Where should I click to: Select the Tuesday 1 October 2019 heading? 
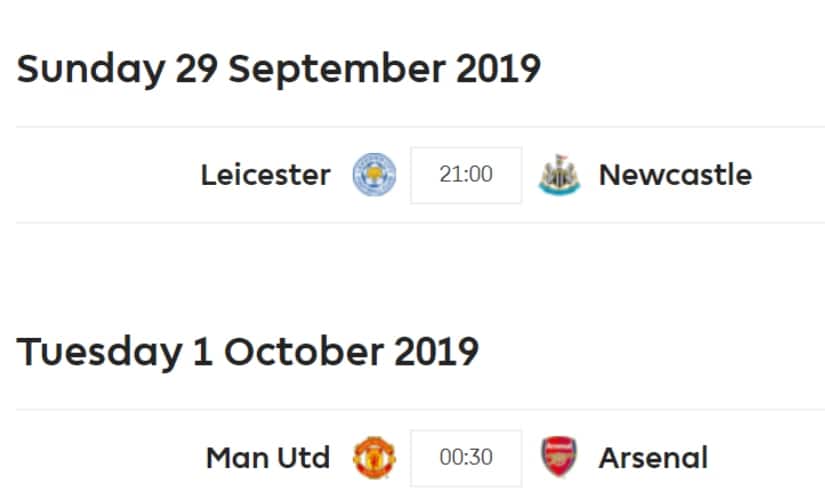(248, 352)
